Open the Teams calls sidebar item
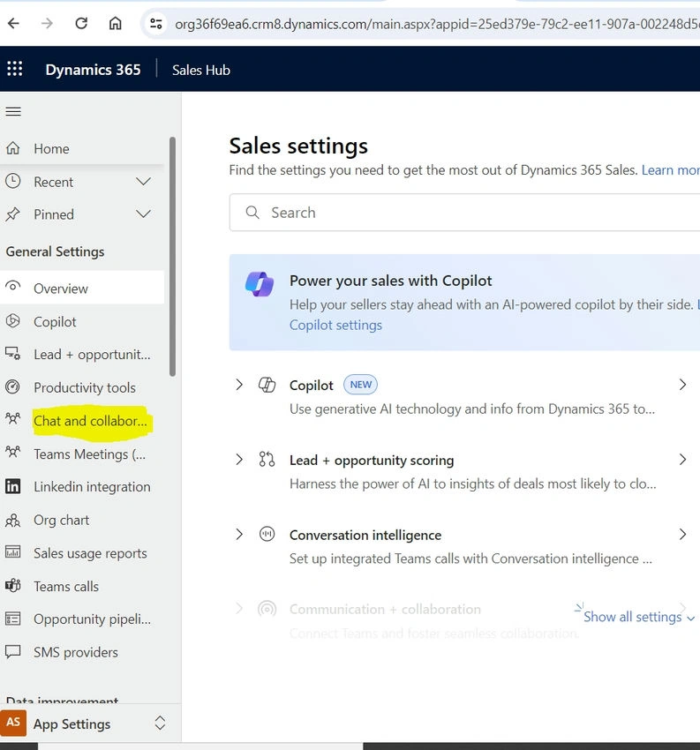The width and height of the screenshot is (700, 750). tap(82, 586)
